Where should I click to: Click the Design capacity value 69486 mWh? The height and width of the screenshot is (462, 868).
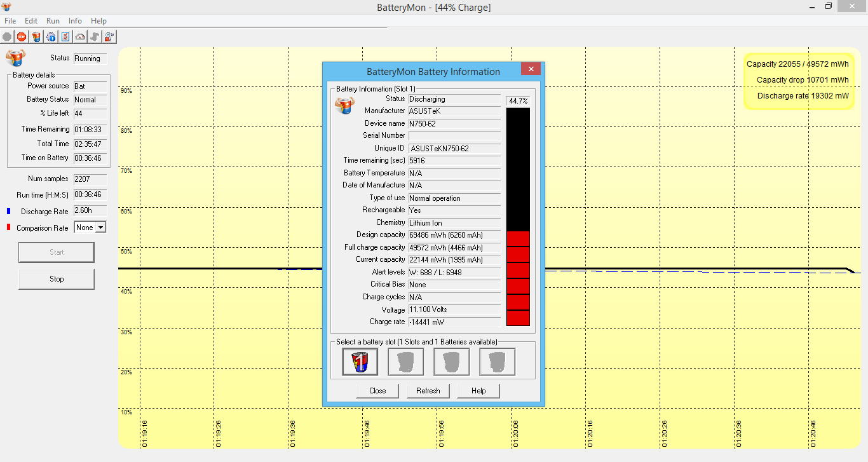454,235
